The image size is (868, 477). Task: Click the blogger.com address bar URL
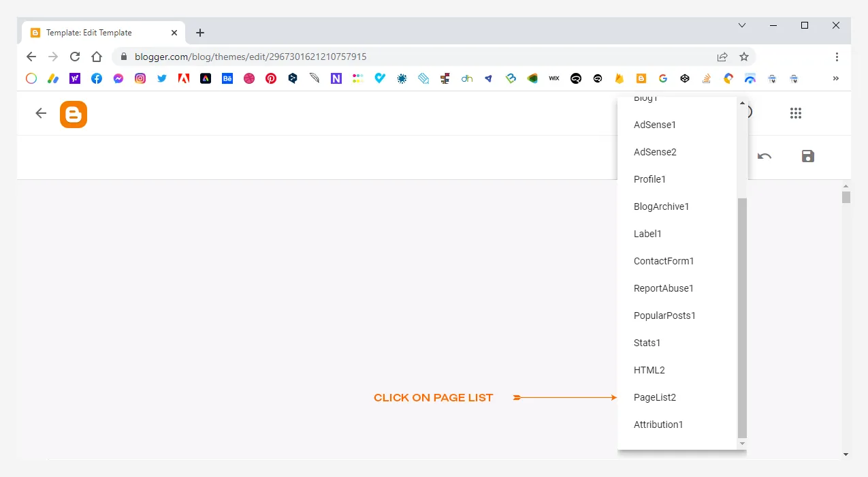point(251,57)
